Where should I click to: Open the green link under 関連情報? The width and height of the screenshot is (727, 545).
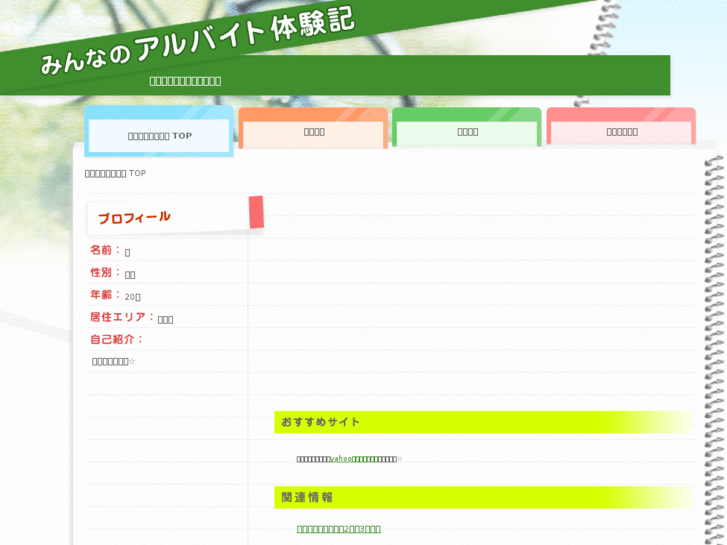point(338,529)
